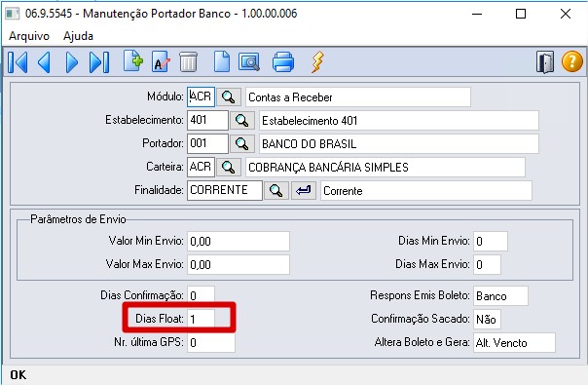Print using the printer icon
The image size is (588, 385).
(283, 62)
